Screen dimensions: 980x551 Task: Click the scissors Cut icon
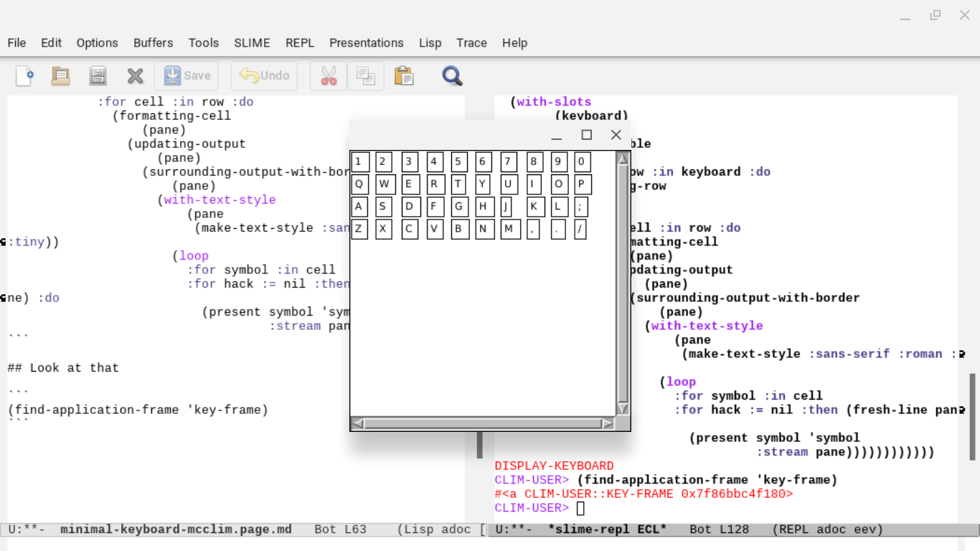(x=329, y=75)
